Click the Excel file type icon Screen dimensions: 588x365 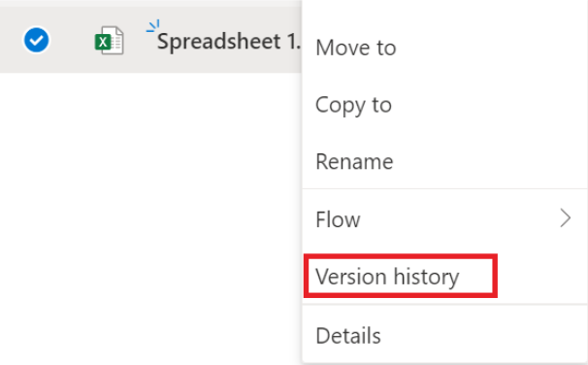[x=109, y=41]
